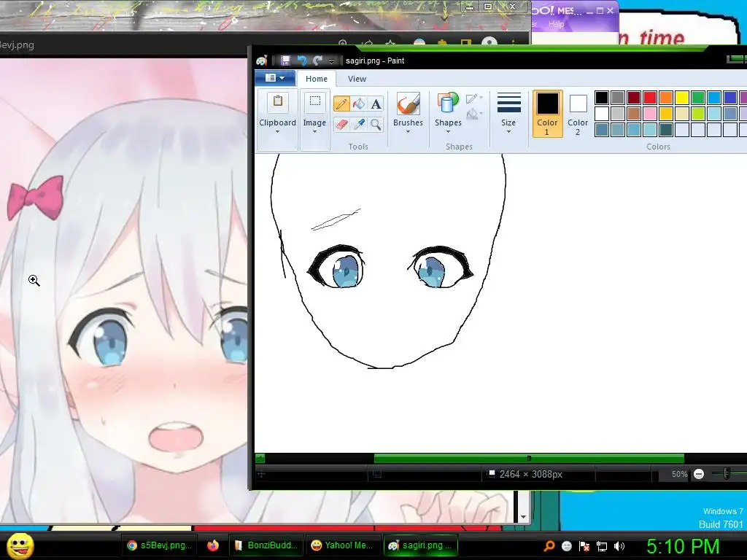Image resolution: width=747 pixels, height=560 pixels.
Task: Click the smiley Start button
Action: point(20,546)
